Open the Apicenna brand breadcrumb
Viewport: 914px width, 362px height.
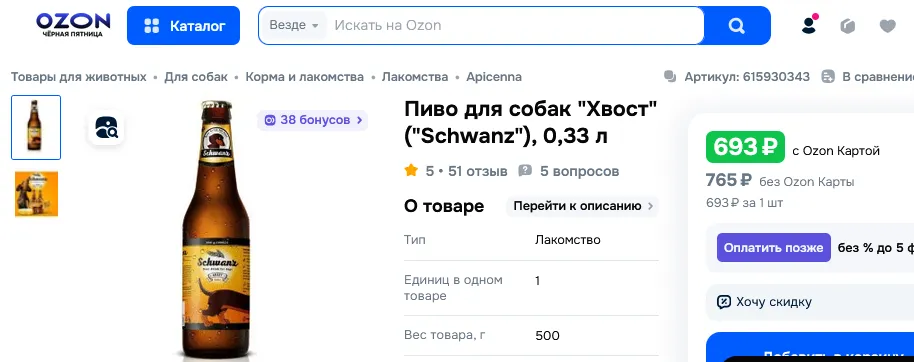click(494, 77)
